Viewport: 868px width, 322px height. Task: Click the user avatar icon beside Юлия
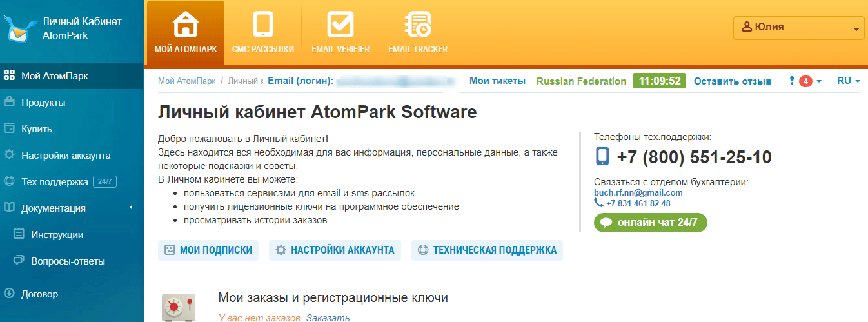point(747,27)
